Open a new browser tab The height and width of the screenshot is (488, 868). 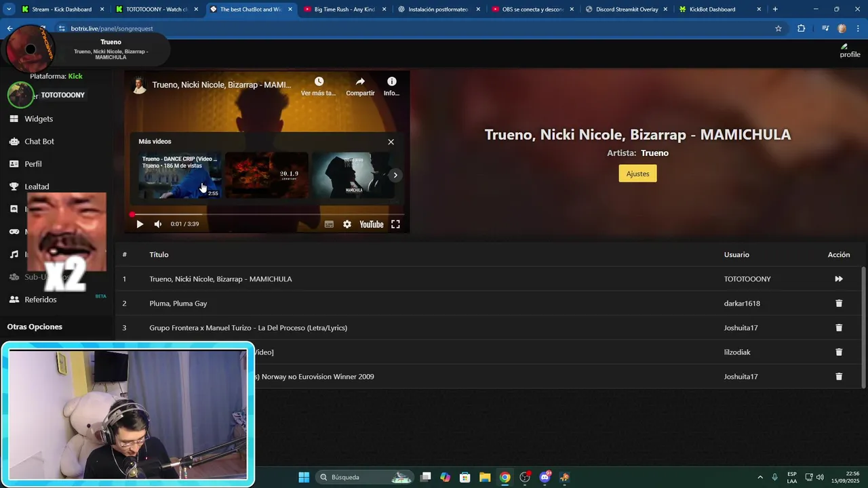(x=775, y=9)
